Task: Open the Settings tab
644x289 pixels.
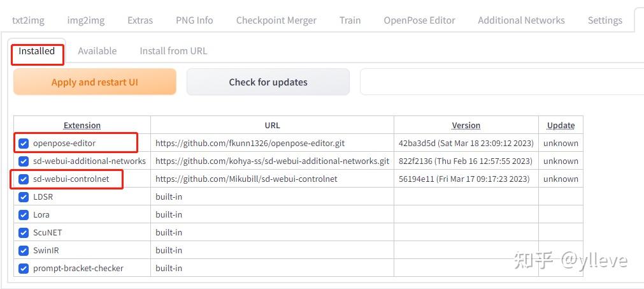Action: pos(605,20)
